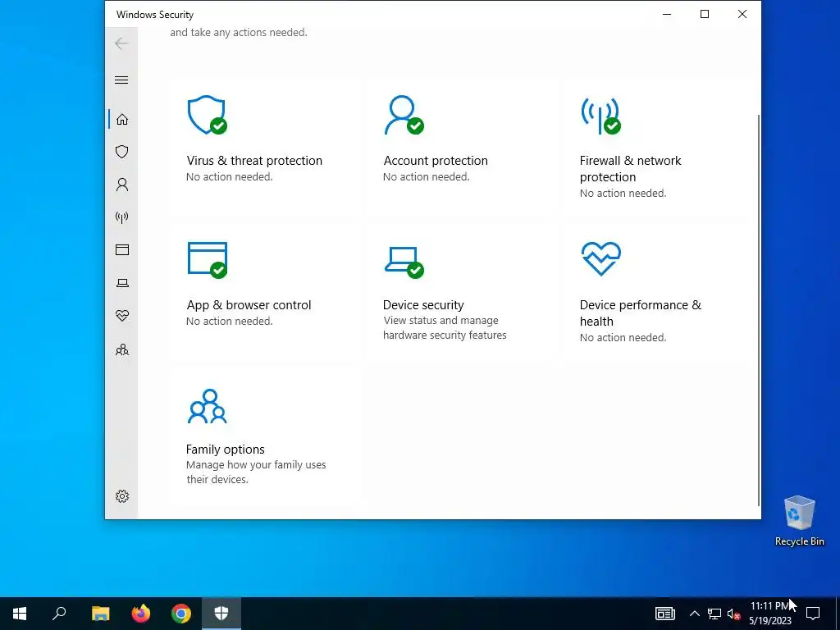Click 'No action needed.' under App & browser control
840x630 pixels.
coord(230,321)
